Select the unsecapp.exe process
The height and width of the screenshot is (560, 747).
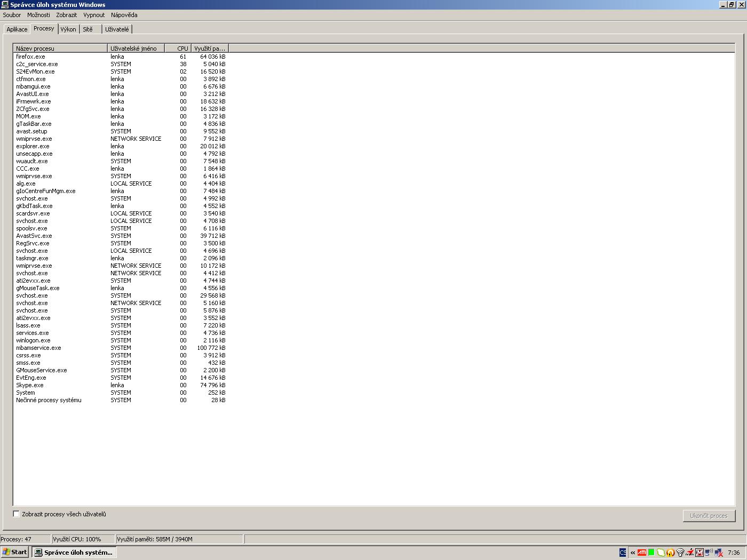(121, 154)
